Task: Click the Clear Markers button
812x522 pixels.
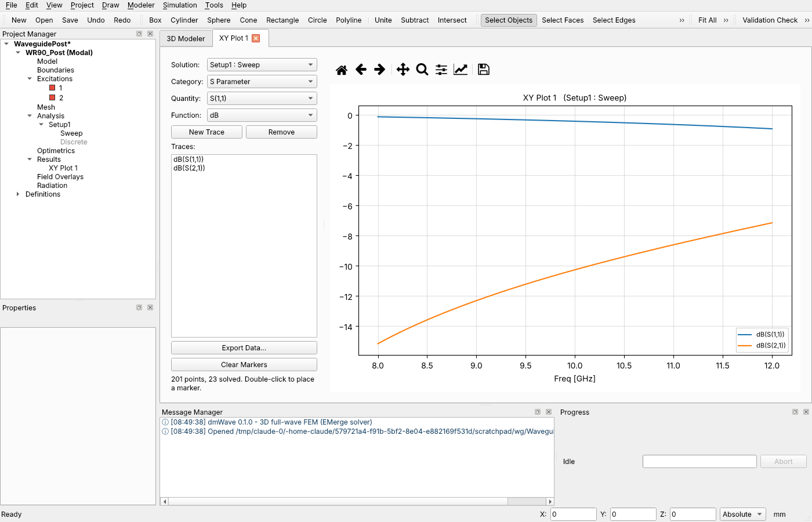Action: point(244,365)
